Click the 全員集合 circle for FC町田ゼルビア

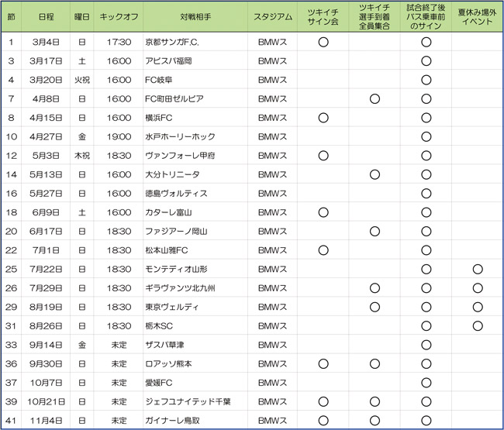pos(375,99)
